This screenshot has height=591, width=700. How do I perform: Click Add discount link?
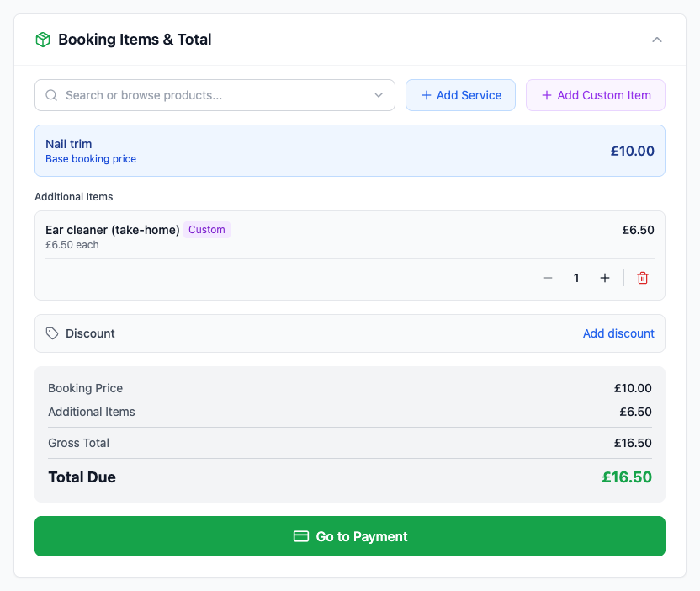click(618, 333)
